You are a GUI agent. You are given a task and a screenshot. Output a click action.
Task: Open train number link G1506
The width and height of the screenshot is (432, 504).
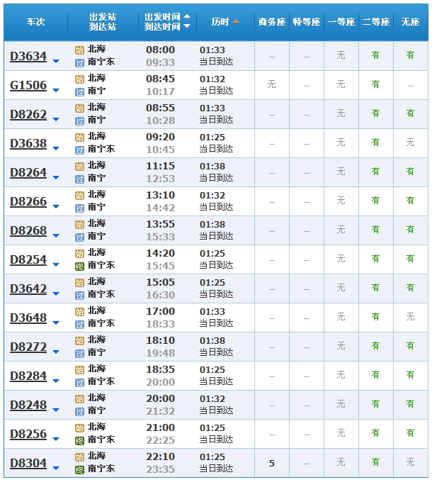[28, 86]
